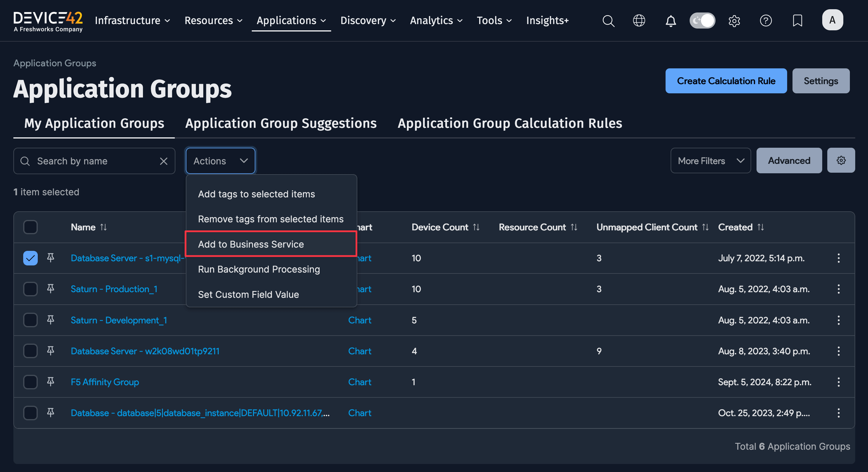Click the notifications bell icon
Screen dimensions: 868x472
(671, 21)
